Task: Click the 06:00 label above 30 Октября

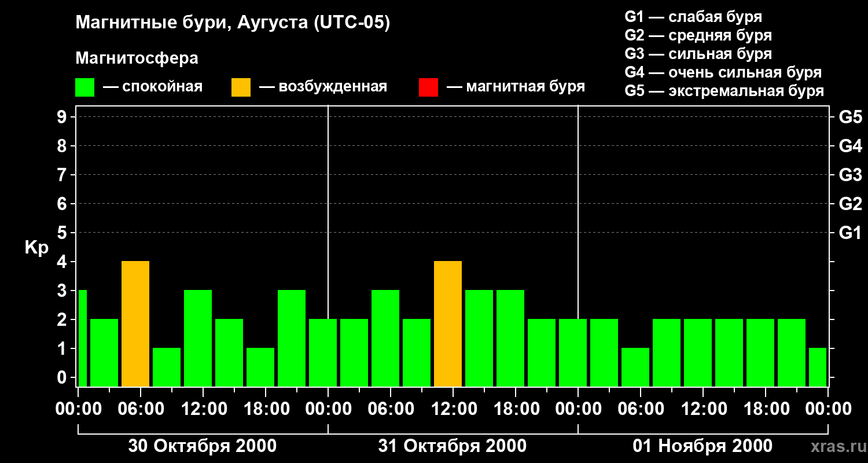Action: pos(140,409)
